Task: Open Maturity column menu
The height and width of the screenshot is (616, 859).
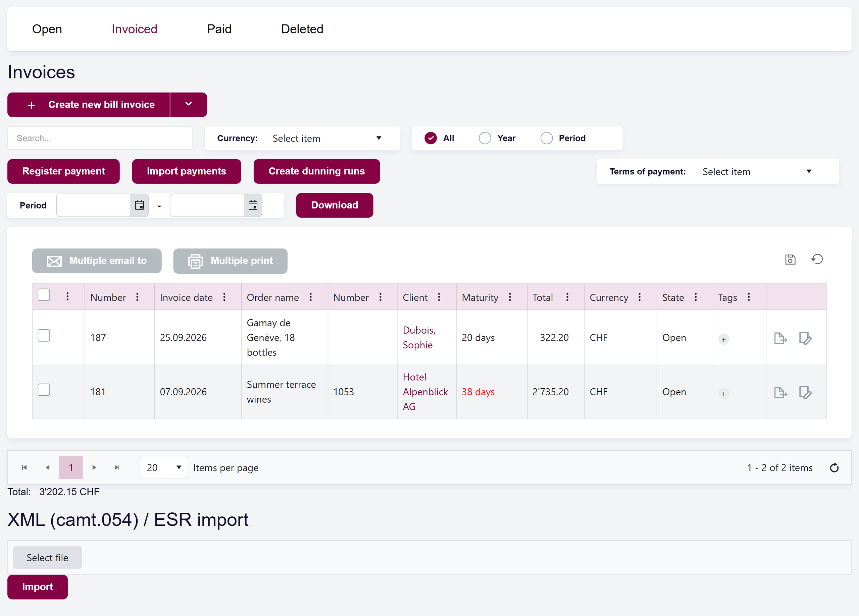Action: click(x=510, y=297)
